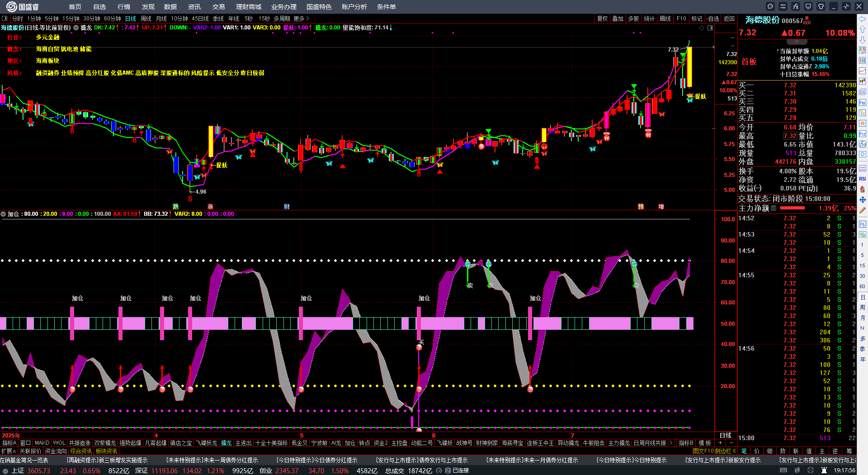Open the 行情 quotes menu
The height and width of the screenshot is (475, 868).
124,7
